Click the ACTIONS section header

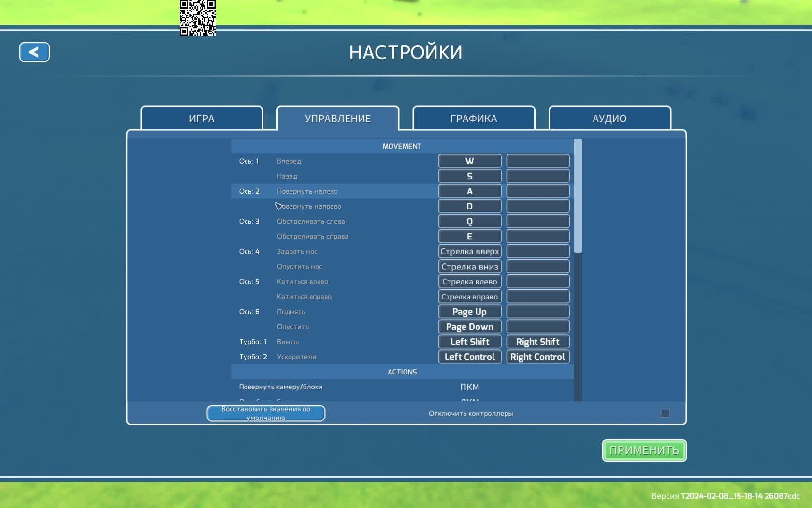pos(402,372)
